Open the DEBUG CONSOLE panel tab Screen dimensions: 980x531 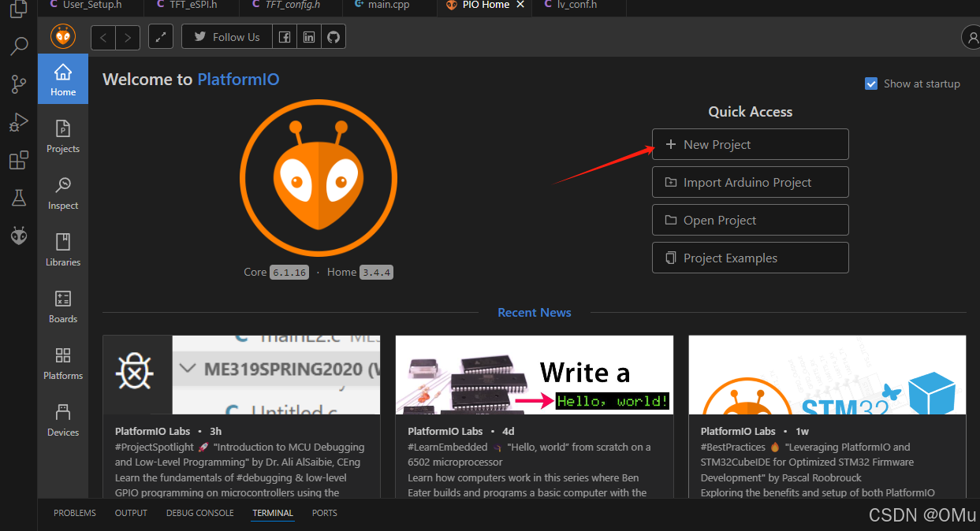point(200,513)
